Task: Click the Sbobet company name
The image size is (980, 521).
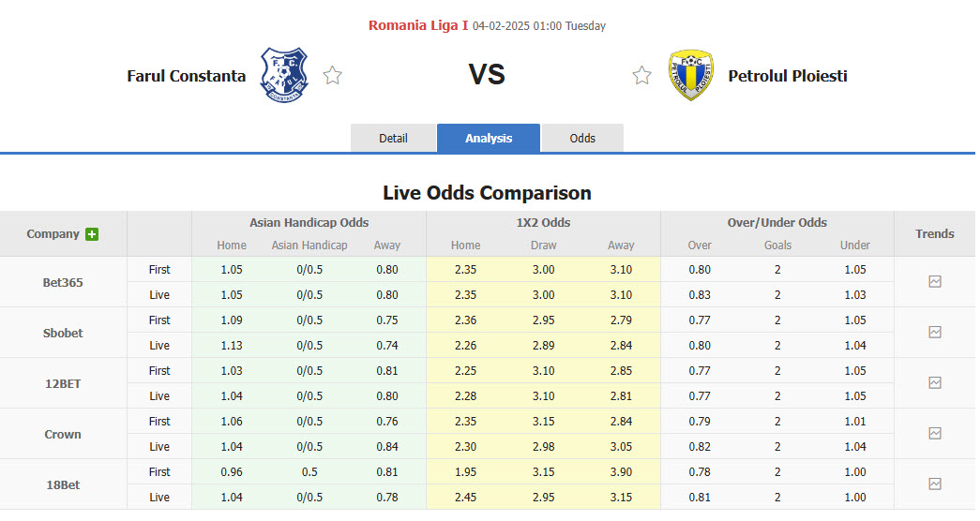Action: point(63,333)
